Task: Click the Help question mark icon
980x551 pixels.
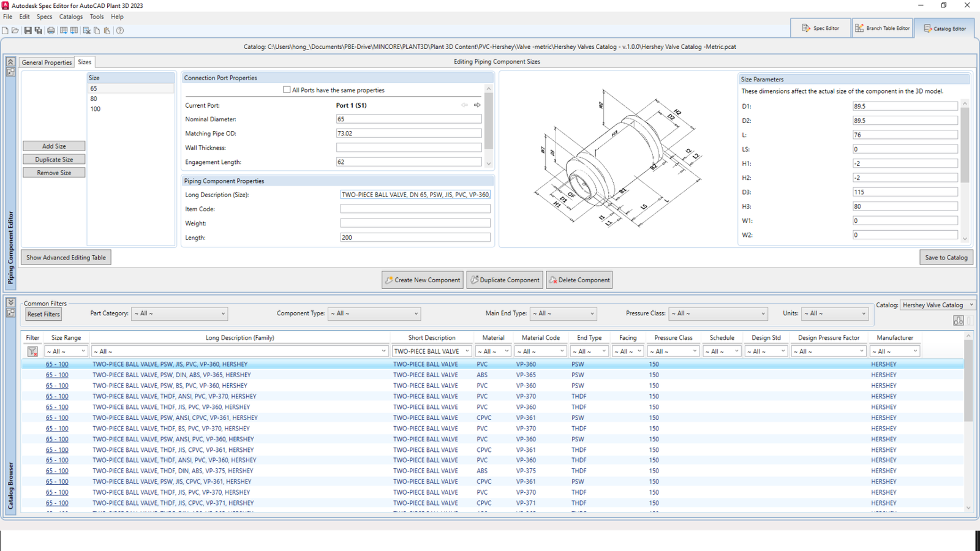Action: click(x=120, y=31)
